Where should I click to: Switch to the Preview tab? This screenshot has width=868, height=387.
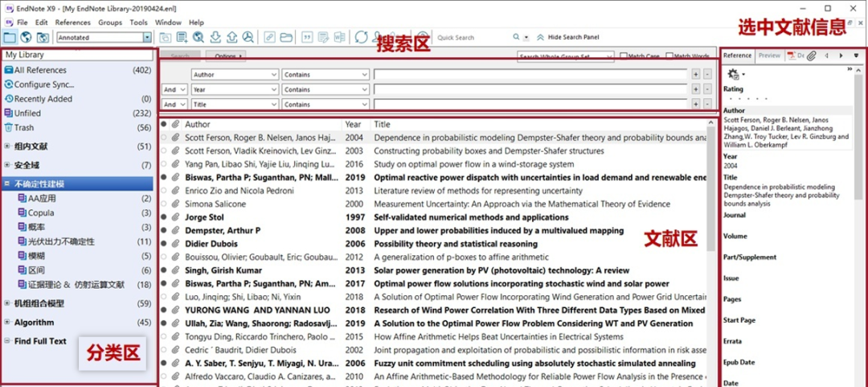click(x=769, y=56)
